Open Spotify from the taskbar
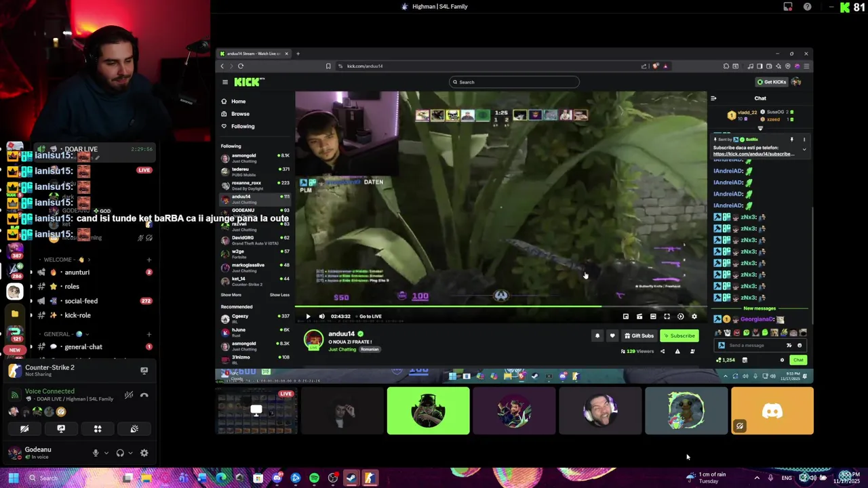The height and width of the screenshot is (488, 868). [314, 478]
